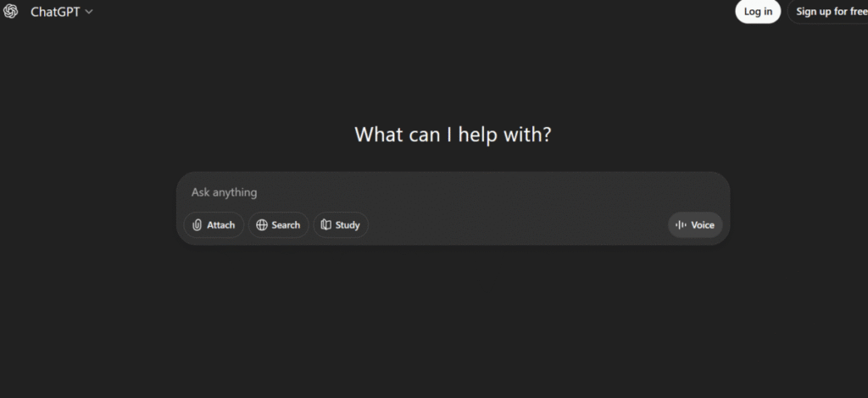Click the waveform icon in Voice
Viewport: 868px width, 398px height.
click(x=681, y=225)
